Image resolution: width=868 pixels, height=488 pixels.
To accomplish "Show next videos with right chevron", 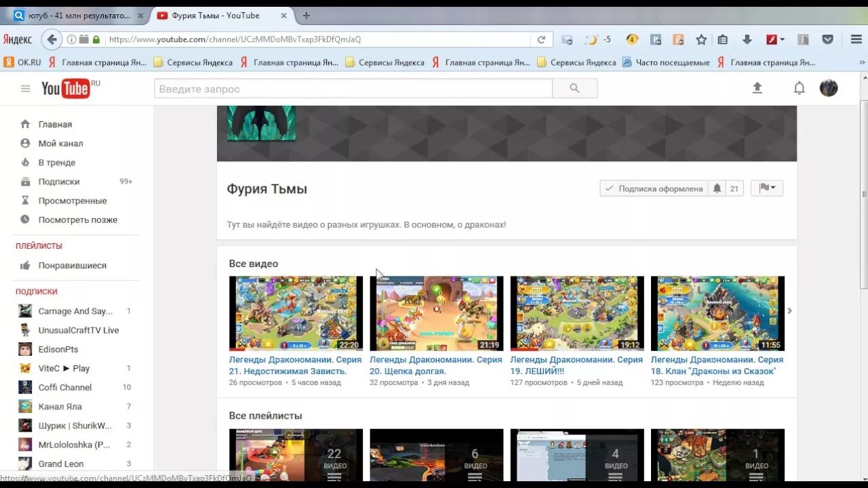I will point(789,311).
